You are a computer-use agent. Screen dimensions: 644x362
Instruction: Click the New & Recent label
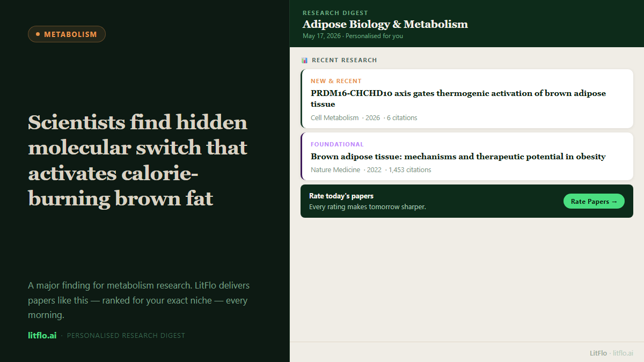point(336,81)
